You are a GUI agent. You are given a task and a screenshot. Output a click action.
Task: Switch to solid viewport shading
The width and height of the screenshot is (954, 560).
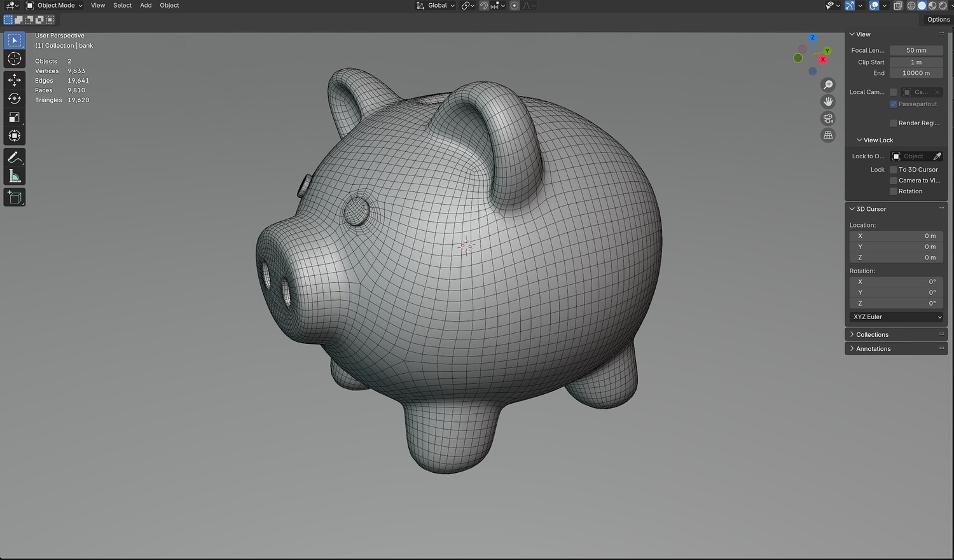point(922,6)
